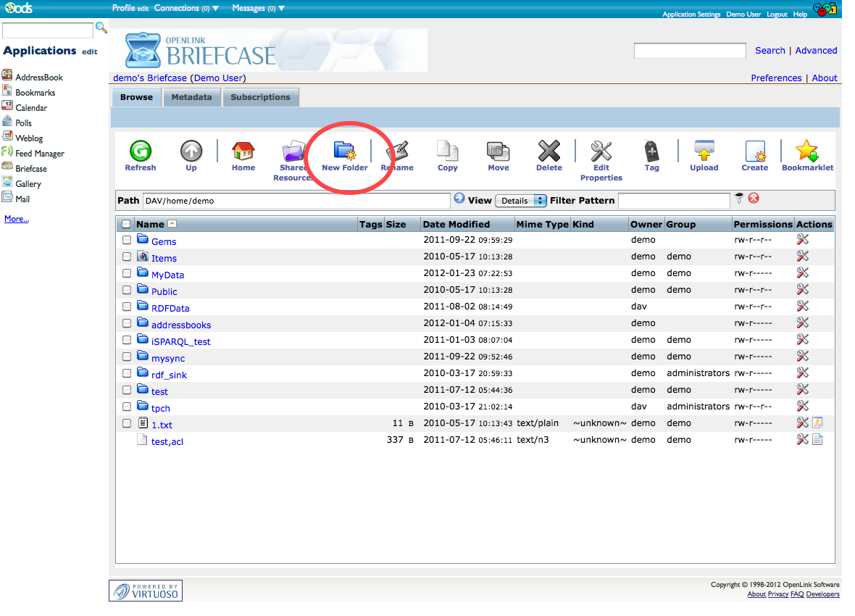
Task: Click the Tag toolbar icon
Action: click(x=651, y=151)
